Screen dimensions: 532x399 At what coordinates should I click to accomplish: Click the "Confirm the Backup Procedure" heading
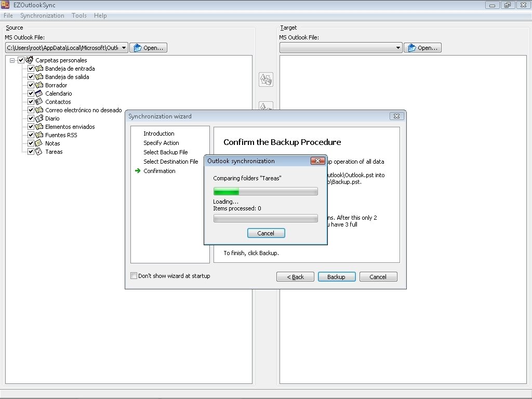pos(282,142)
